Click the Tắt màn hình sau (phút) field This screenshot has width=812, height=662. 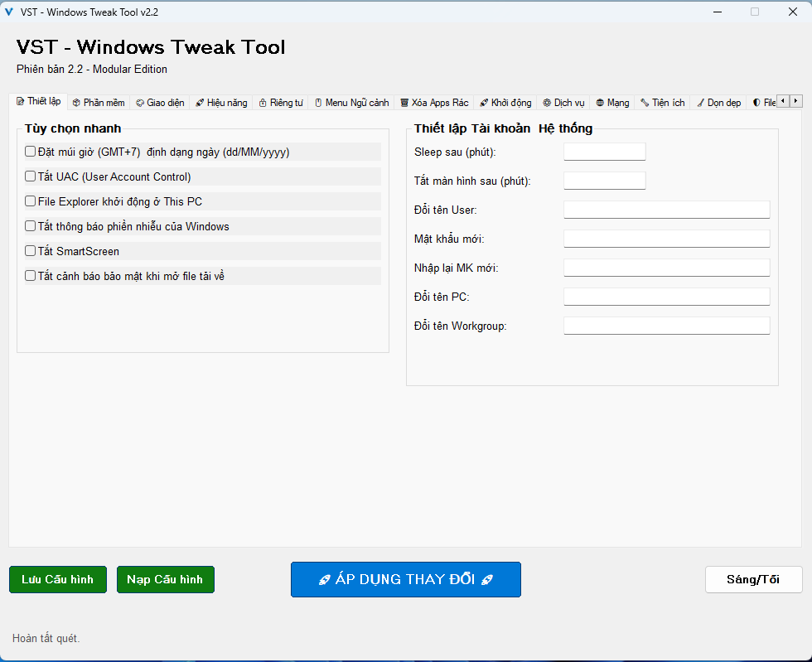(604, 181)
